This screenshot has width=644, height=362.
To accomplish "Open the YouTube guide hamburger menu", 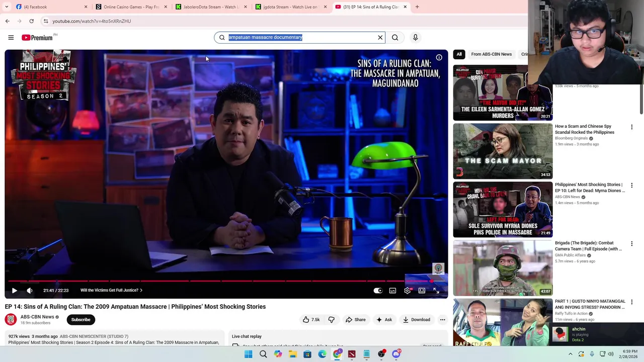I will pyautogui.click(x=11, y=37).
